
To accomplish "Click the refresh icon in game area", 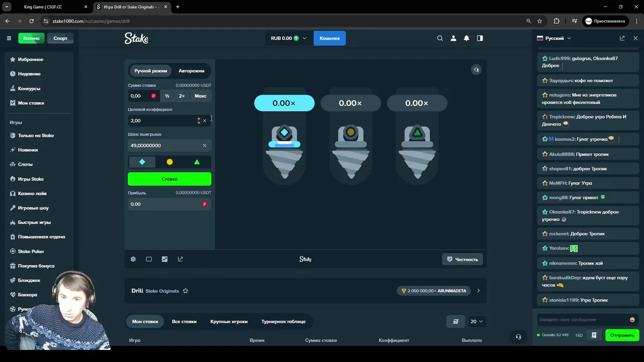I will (476, 69).
